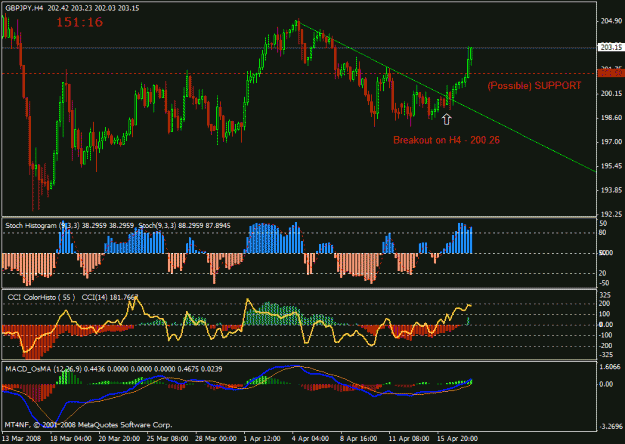Click -3.2696 on the MACD scale
The width and height of the screenshot is (625, 444).
(610, 426)
